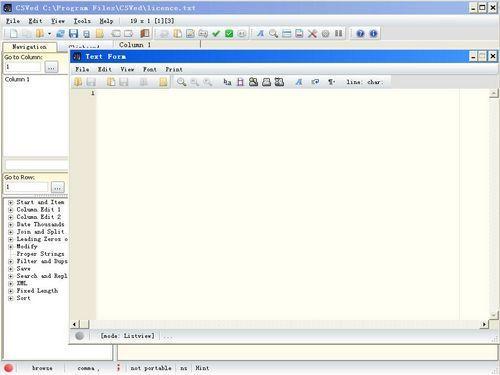Open the File menu in the CSVed main window
500x375 pixels.
tap(13, 21)
